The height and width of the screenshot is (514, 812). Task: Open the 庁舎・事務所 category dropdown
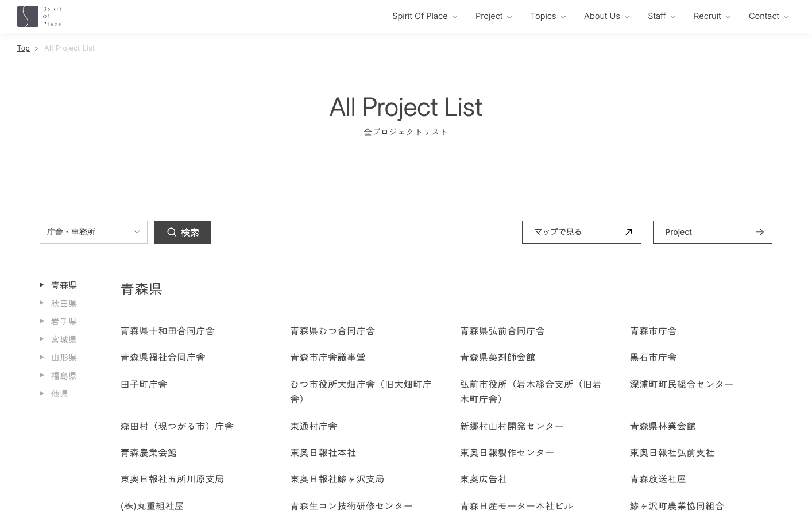tap(93, 232)
